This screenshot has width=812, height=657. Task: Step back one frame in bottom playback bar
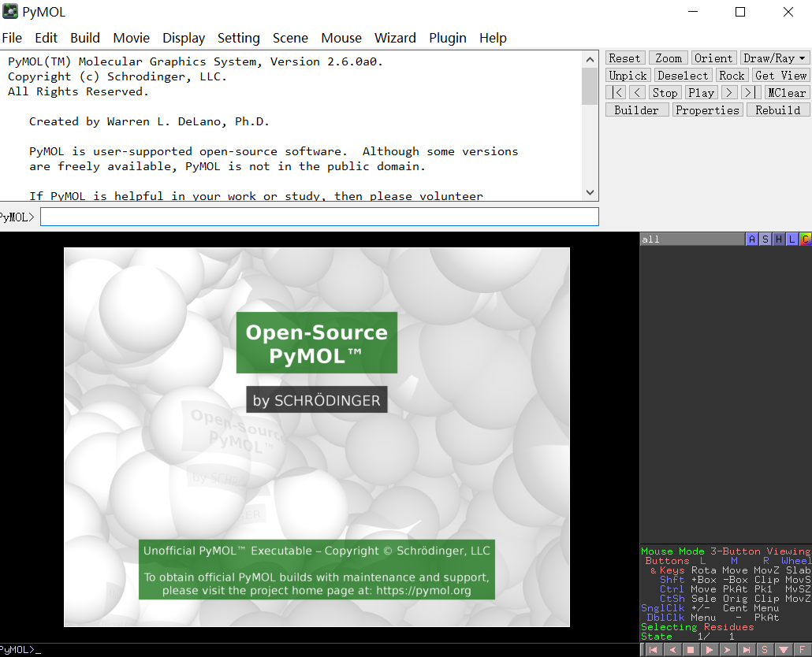tap(672, 650)
